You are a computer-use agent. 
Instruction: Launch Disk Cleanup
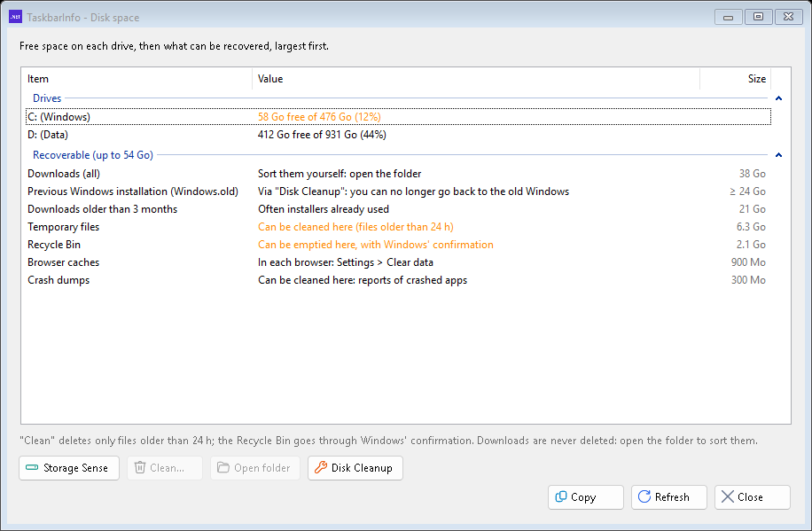[355, 468]
